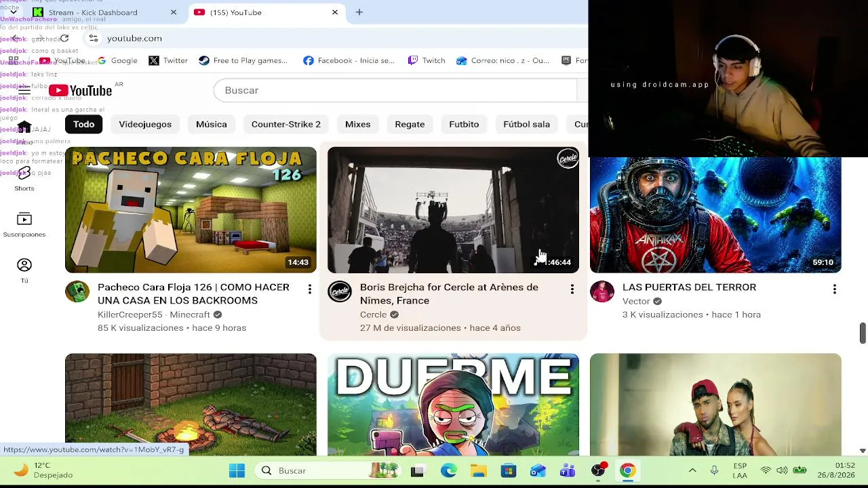Open the YouTube guide hamburger menu
868x488 pixels.
[24, 89]
